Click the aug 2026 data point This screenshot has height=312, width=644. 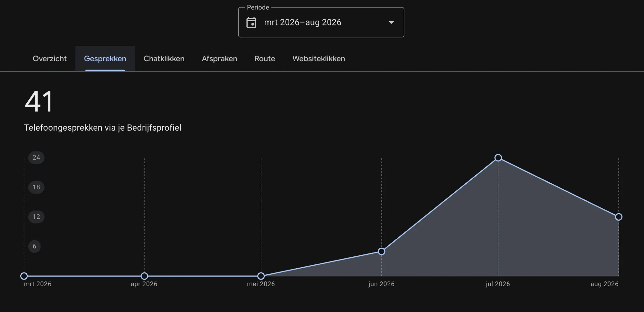coord(619,217)
